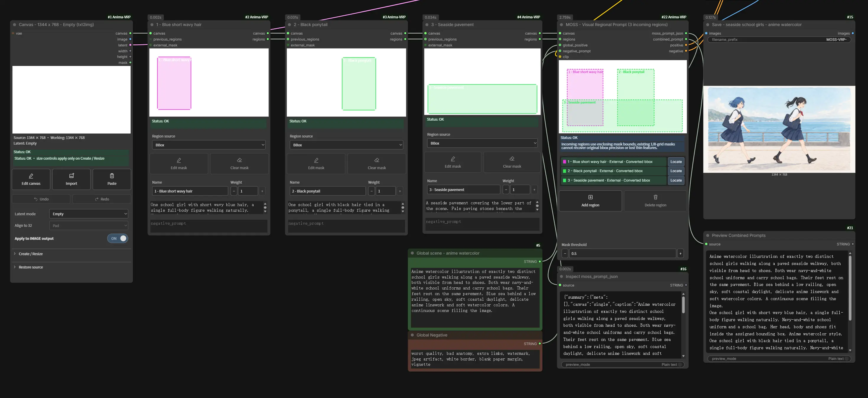Clear mask in the Black ponytail node
Viewport: 868px width, 398px height.
click(377, 164)
